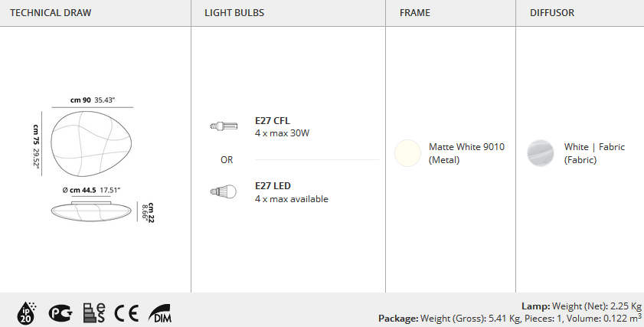
Task: Click the E27 LED bulb label
Action: (x=273, y=185)
